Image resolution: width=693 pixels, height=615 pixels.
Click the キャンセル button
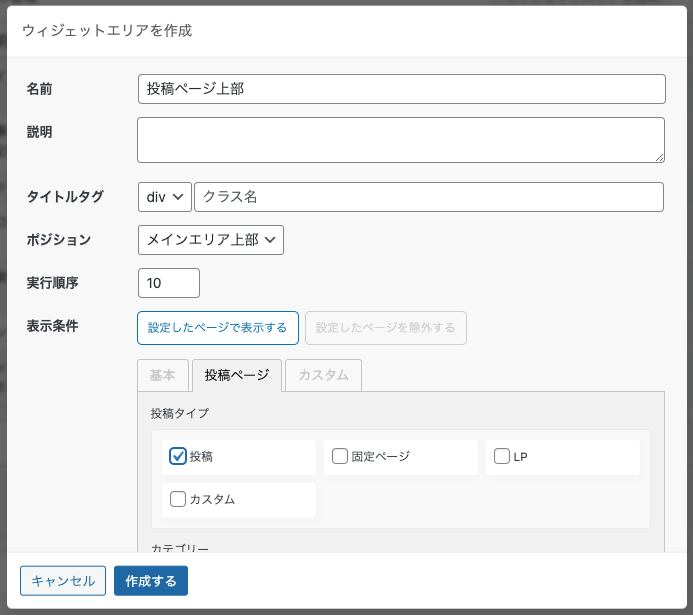[63, 581]
